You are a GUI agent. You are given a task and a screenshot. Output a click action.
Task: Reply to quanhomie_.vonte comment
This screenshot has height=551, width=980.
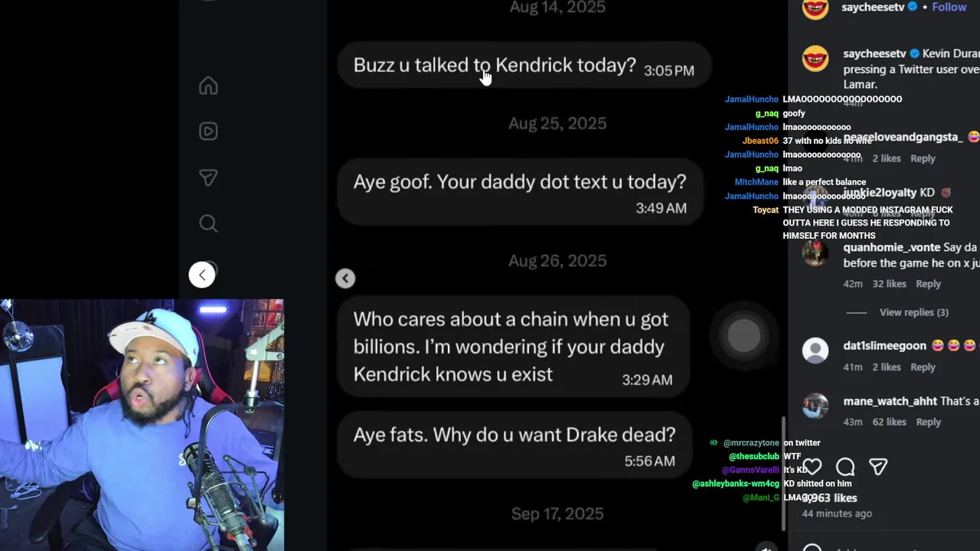(x=928, y=284)
